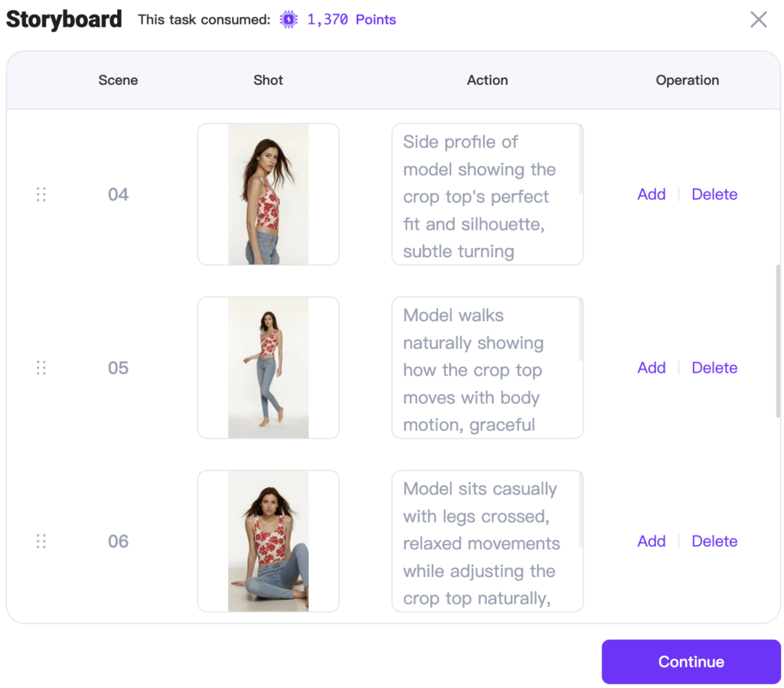Image resolution: width=784 pixels, height=688 pixels.
Task: Close the Storyboard dialog
Action: [758, 19]
